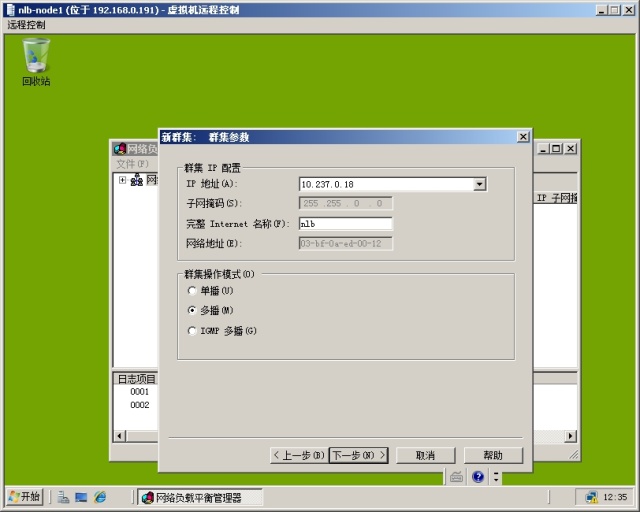640x512 pixels.
Task: Expand the network load balancing tree node
Action: point(122,180)
